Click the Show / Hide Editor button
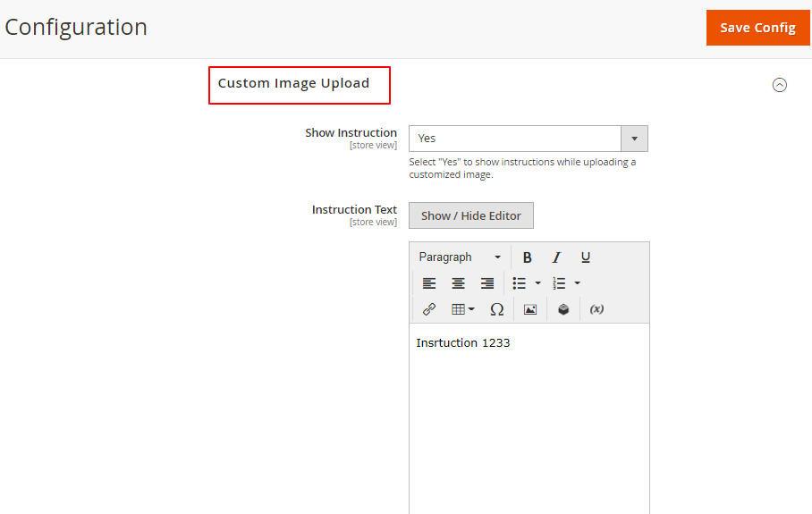This screenshot has width=812, height=514. [x=471, y=215]
